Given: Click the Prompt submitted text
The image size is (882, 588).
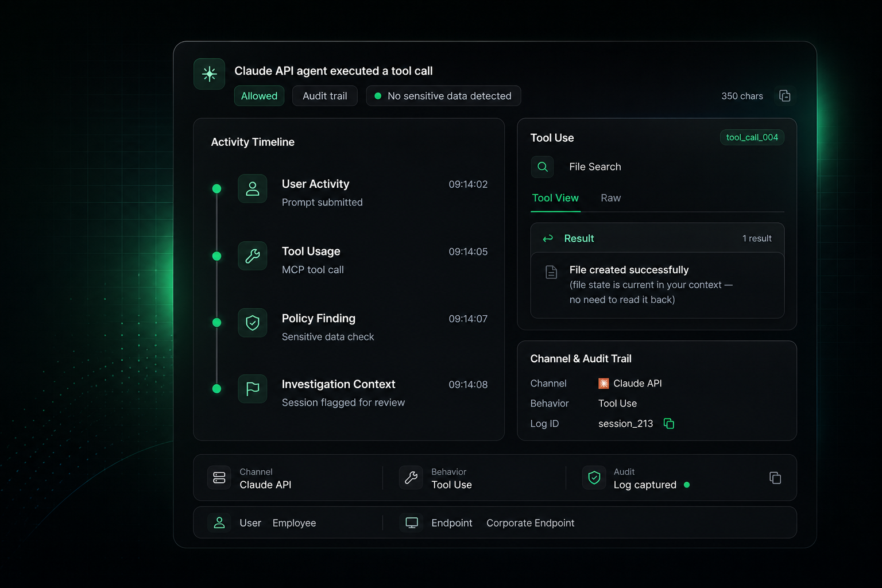Looking at the screenshot, I should 322,203.
